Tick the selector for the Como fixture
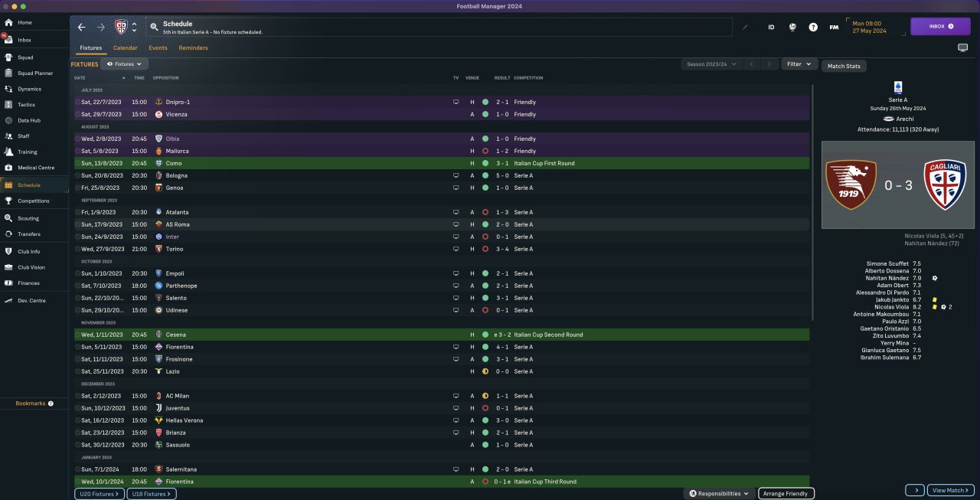Viewport: 980px width, 500px height. point(77,163)
